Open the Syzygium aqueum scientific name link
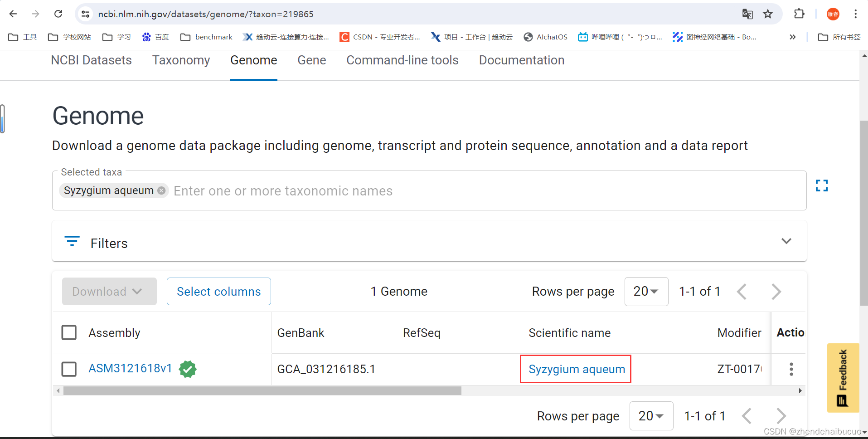 click(575, 369)
